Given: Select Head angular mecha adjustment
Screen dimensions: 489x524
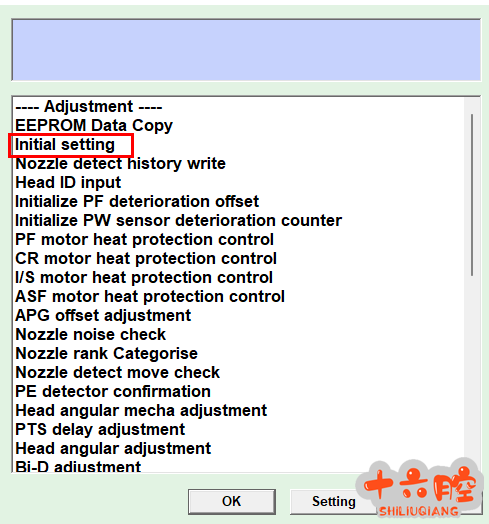Looking at the screenshot, I should tap(141, 411).
